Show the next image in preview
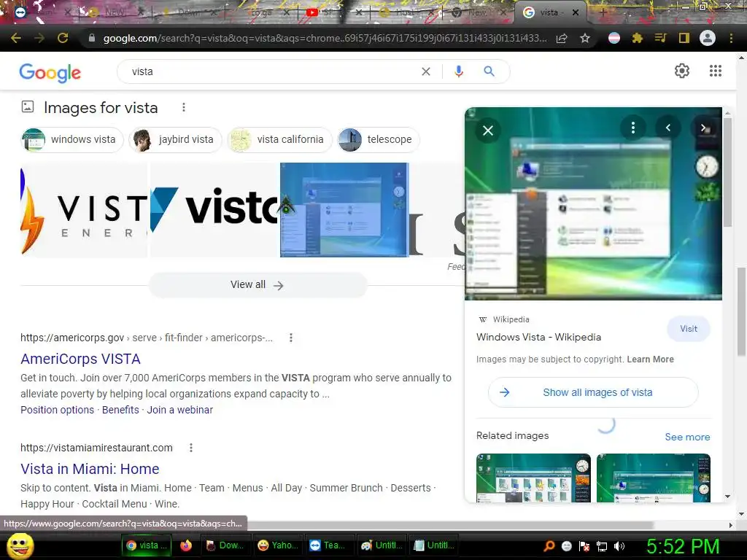This screenshot has width=747, height=560. pyautogui.click(x=703, y=128)
